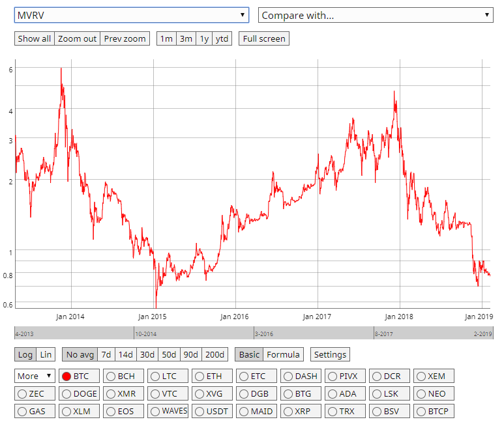Click the timeline range slider bar
This screenshot has width=504, height=424.
click(x=254, y=333)
